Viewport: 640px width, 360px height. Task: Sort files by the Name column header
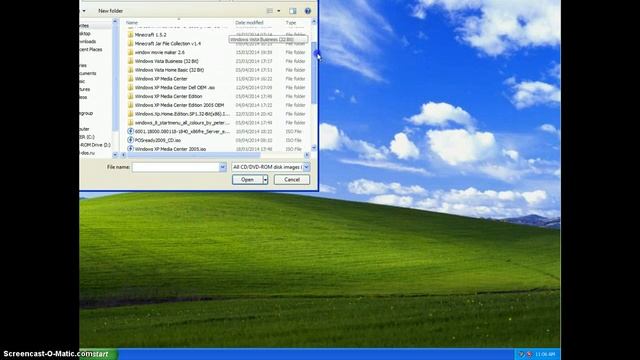(132, 23)
